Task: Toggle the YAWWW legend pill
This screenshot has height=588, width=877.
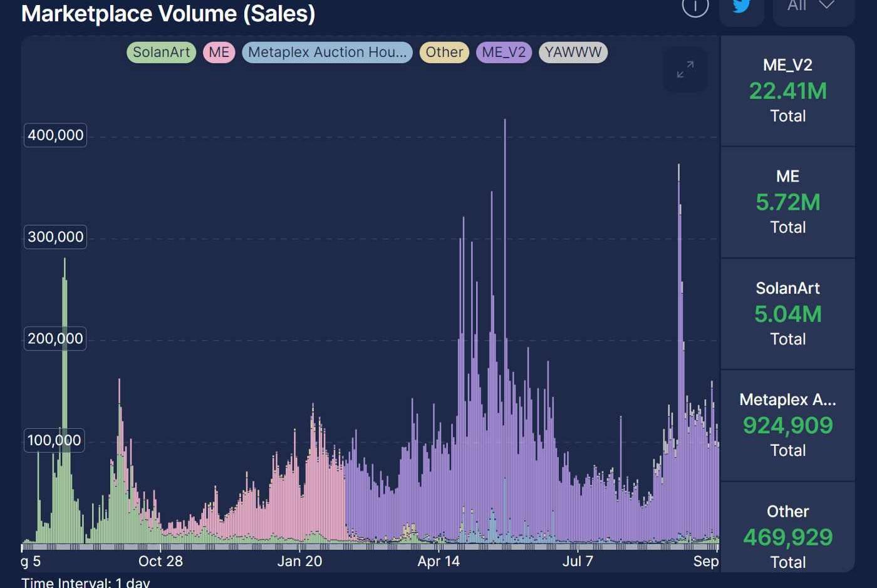Action: pos(573,53)
